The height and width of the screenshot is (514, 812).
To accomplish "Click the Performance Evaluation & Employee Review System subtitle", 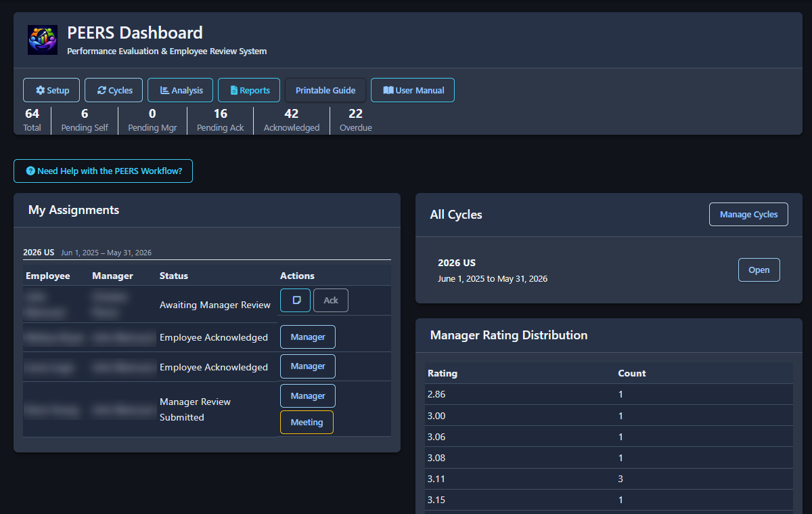I will 167,51.
